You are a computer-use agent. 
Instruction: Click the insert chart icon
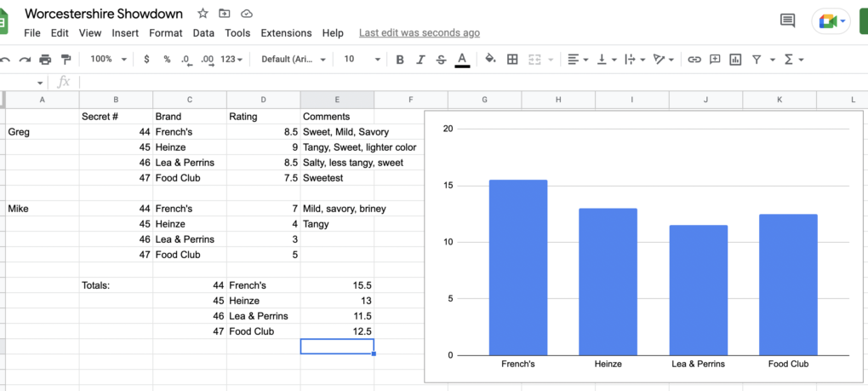735,60
